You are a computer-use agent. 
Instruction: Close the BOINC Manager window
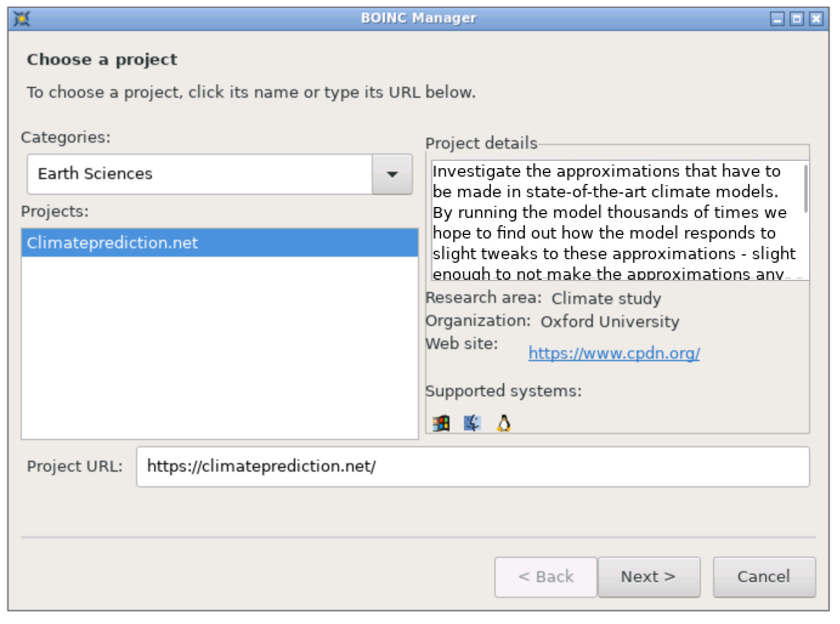(x=816, y=19)
